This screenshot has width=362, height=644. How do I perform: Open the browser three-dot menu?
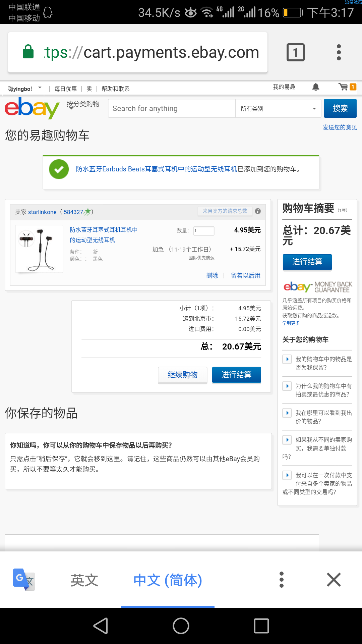tap(339, 52)
